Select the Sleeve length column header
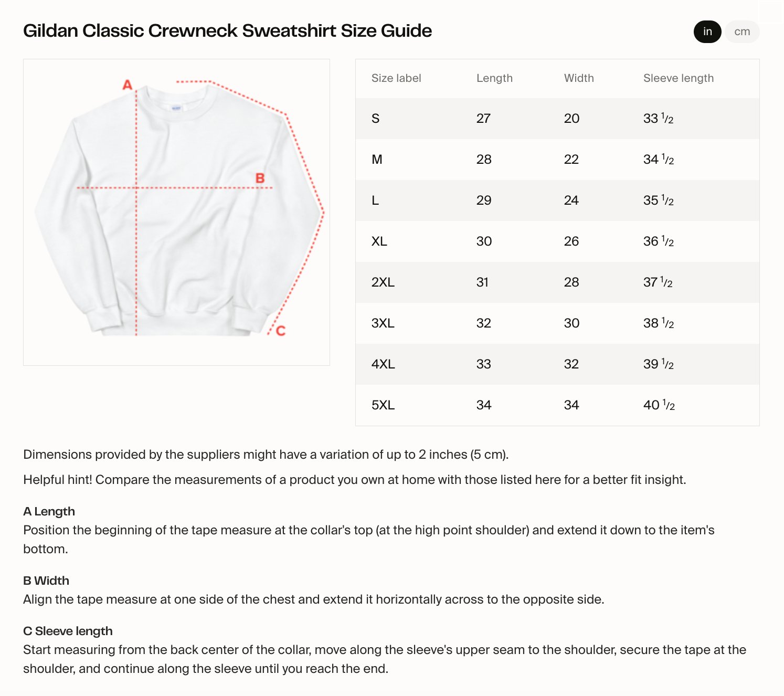Screen dimensions: 784x696 tap(679, 78)
